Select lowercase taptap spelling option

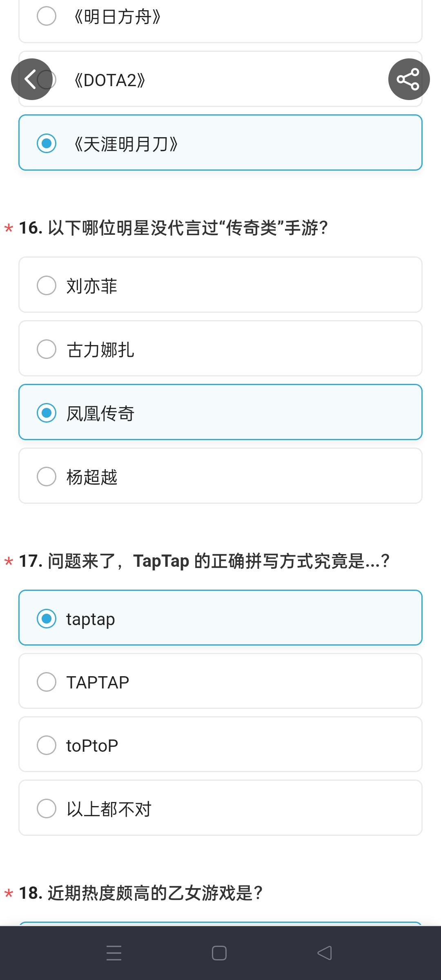(x=220, y=618)
